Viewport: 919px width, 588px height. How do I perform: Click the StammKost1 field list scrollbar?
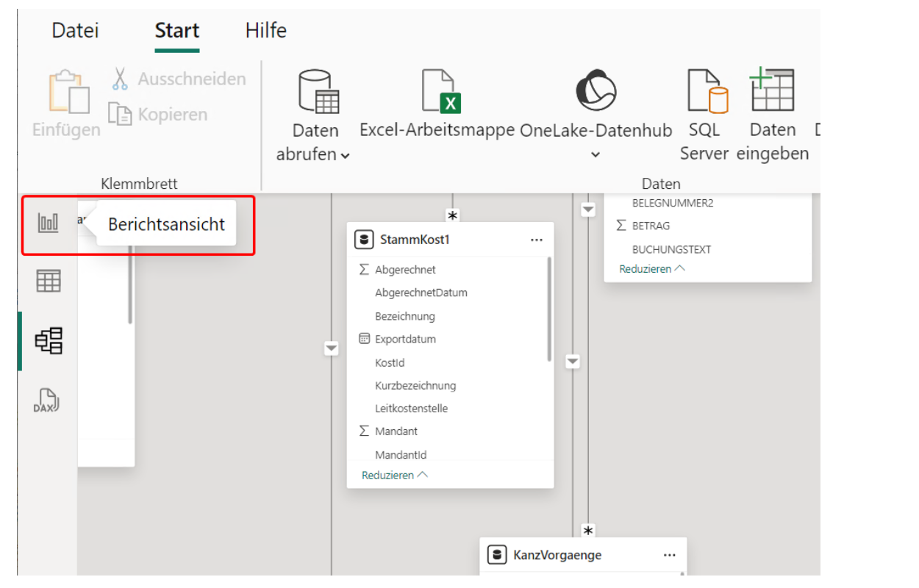[549, 309]
